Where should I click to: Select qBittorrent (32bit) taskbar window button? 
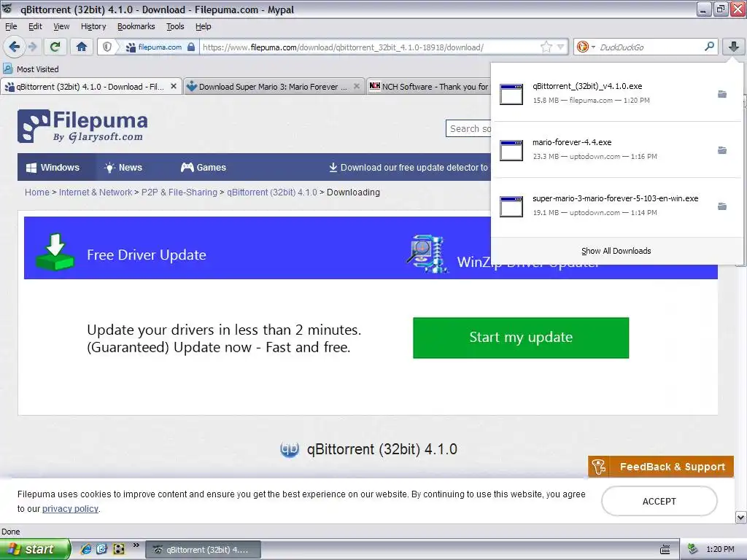pos(203,550)
